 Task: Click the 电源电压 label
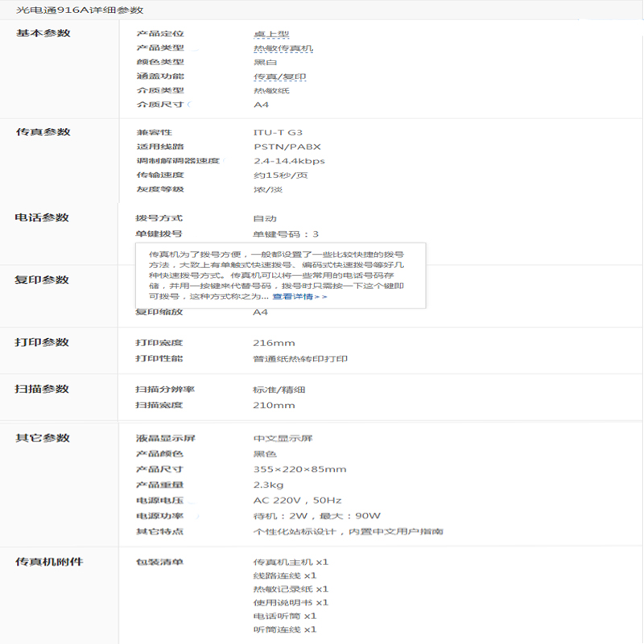point(159,500)
